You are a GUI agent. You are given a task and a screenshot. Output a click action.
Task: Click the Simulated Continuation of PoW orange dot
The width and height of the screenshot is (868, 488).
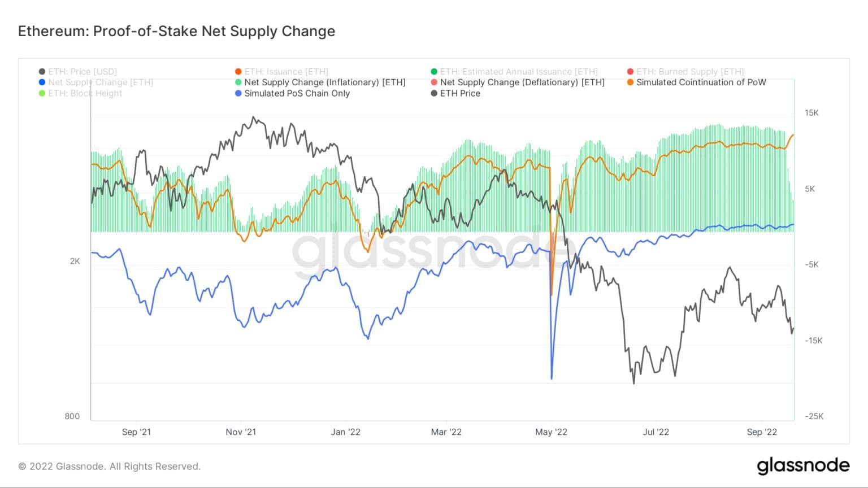(630, 82)
